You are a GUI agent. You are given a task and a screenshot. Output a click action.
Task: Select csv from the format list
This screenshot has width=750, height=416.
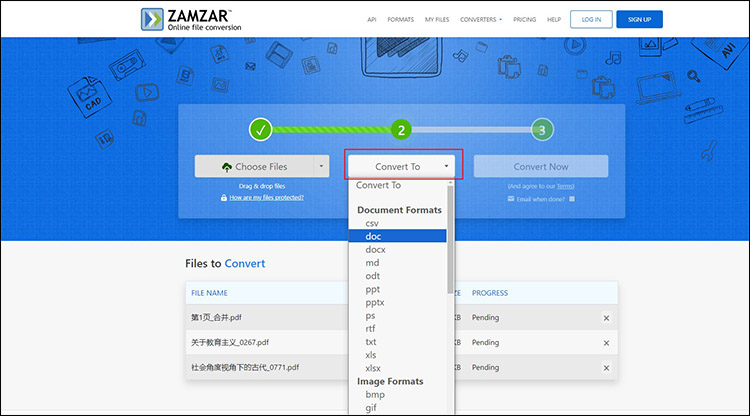pos(397,223)
